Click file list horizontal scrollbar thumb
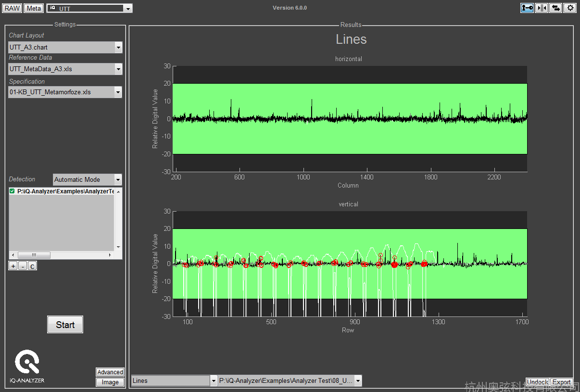The image size is (580, 392). [x=34, y=255]
